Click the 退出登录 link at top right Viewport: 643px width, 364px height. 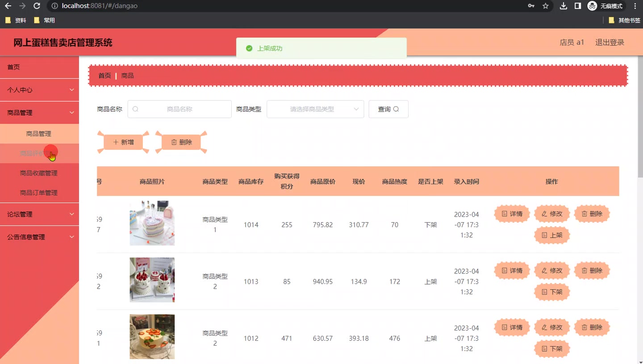610,42
